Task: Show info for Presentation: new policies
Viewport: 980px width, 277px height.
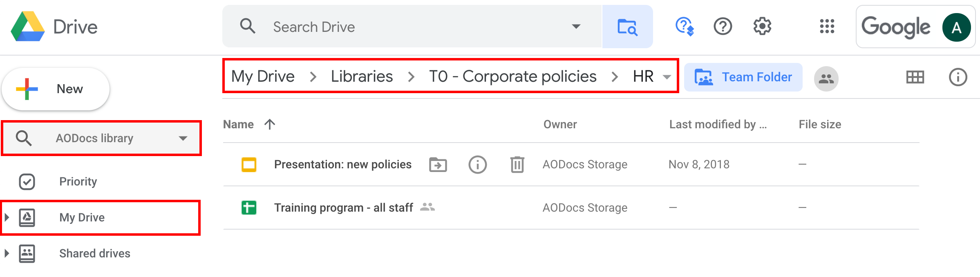Action: pos(477,165)
